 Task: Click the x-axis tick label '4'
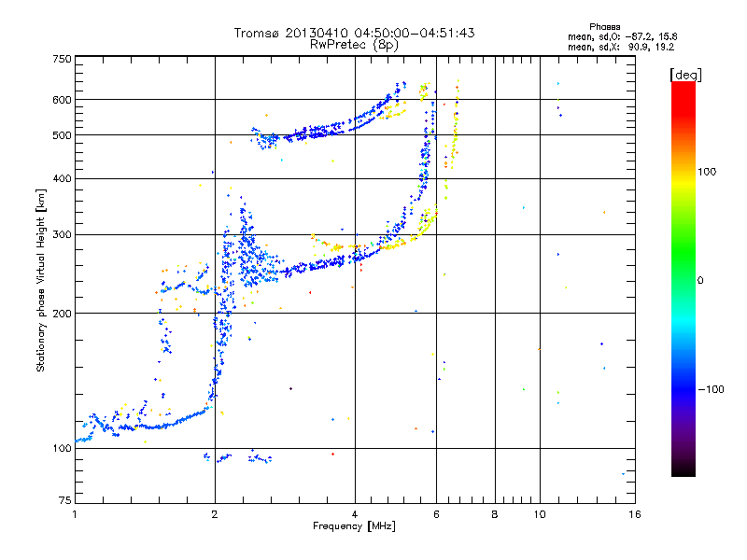click(355, 514)
